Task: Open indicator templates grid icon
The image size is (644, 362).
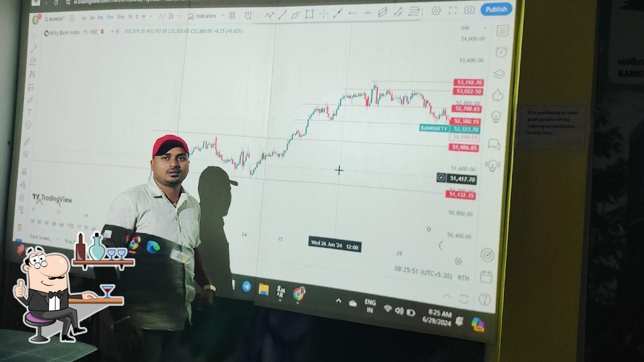Action: [x=232, y=16]
